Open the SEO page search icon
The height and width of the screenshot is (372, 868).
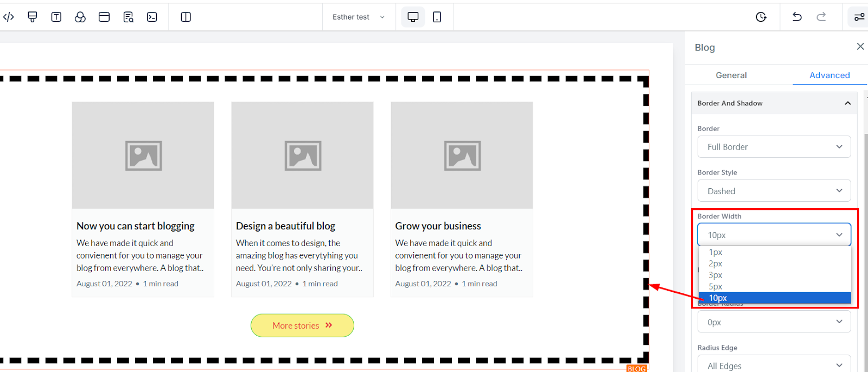point(128,17)
